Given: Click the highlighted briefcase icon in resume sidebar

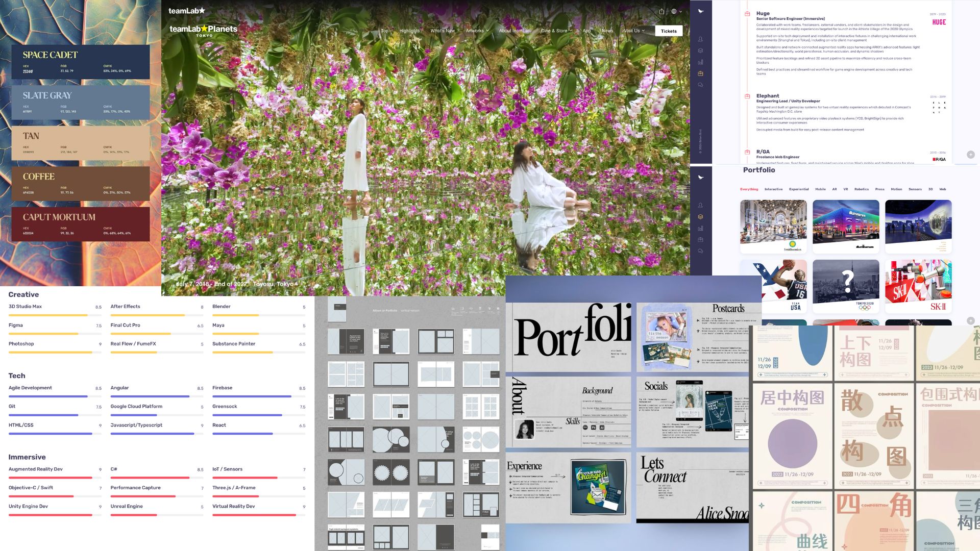Looking at the screenshot, I should (x=700, y=73).
